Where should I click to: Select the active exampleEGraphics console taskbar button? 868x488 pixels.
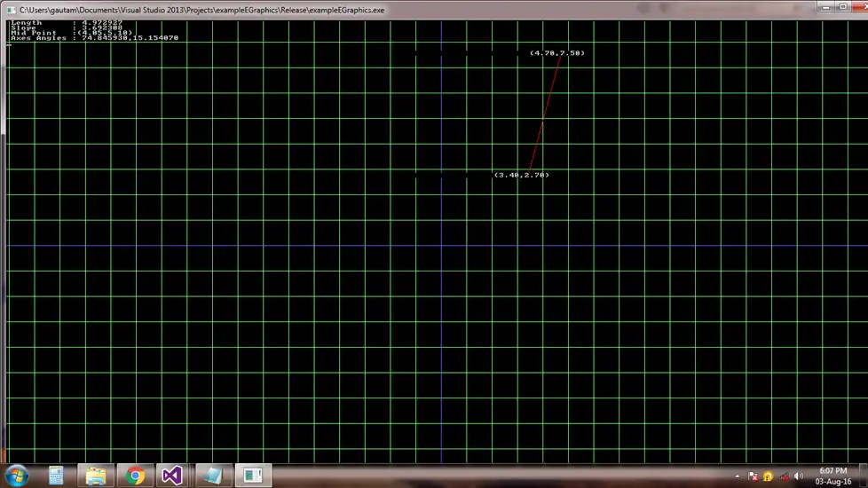point(253,476)
